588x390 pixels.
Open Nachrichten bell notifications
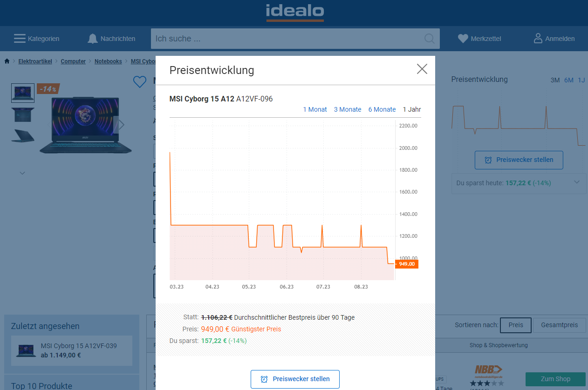point(93,39)
